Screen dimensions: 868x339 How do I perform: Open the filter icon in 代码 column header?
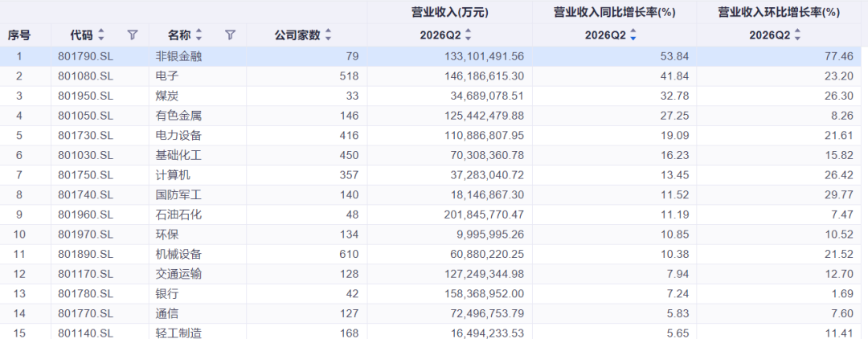[x=133, y=35]
